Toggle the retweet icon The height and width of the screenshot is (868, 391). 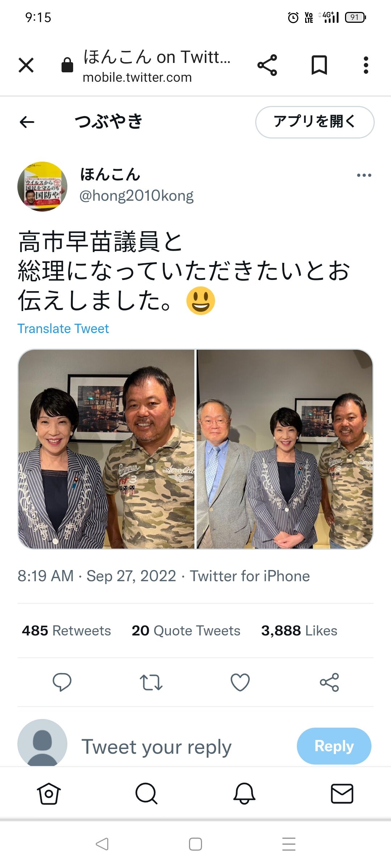(151, 682)
